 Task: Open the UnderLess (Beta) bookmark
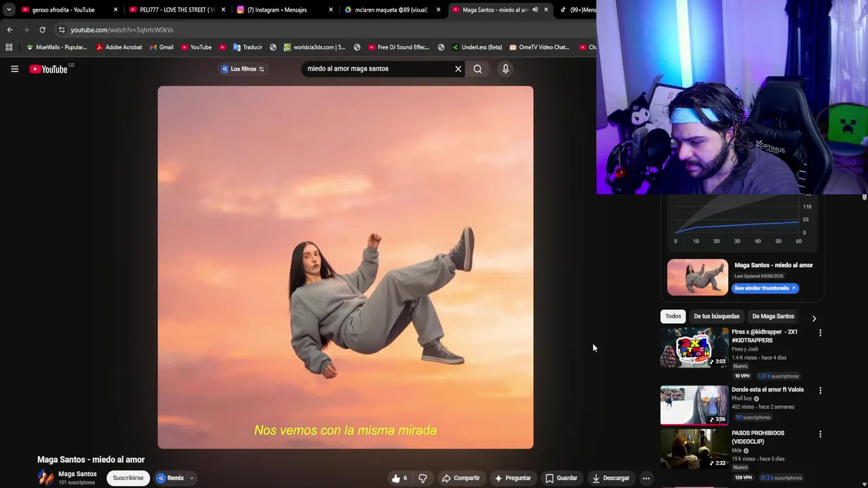point(477,47)
